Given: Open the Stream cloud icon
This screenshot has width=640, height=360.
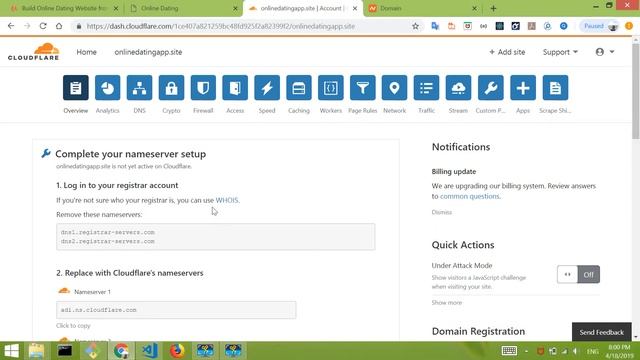Looking at the screenshot, I should (458, 88).
